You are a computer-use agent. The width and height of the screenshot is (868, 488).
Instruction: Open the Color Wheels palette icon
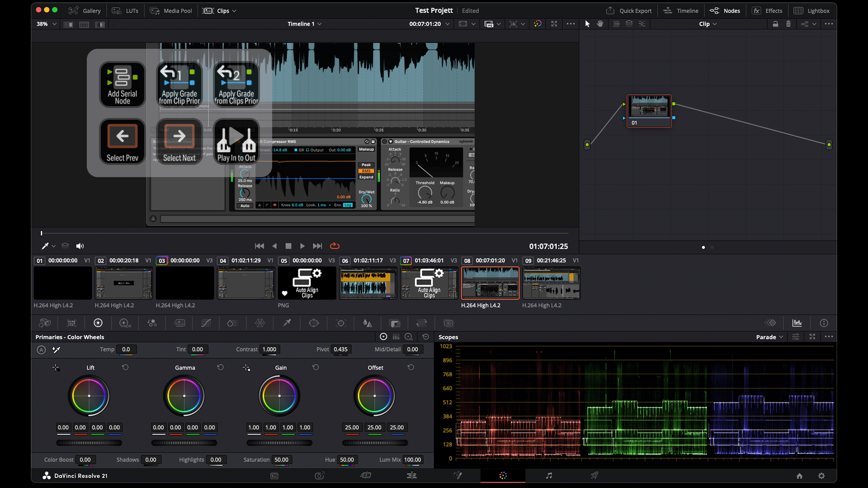coord(98,323)
